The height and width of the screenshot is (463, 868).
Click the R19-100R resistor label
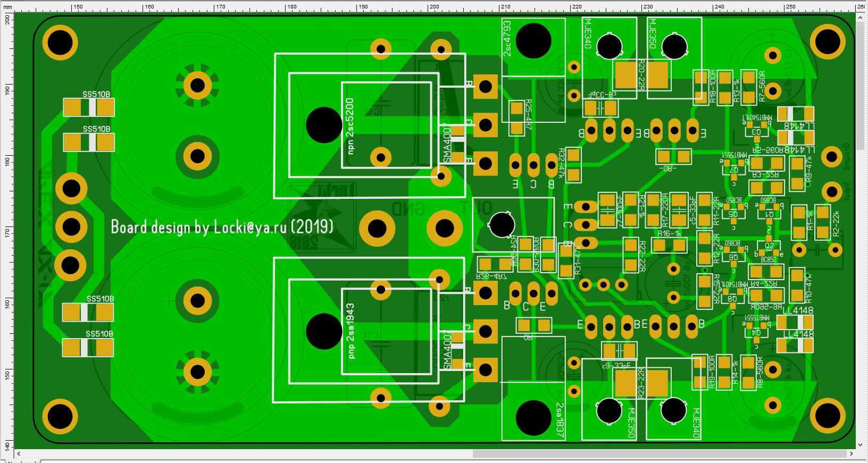pyautogui.click(x=712, y=372)
